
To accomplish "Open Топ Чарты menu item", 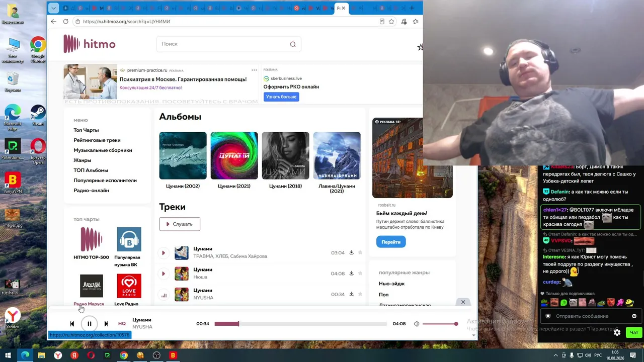I will pos(86,130).
